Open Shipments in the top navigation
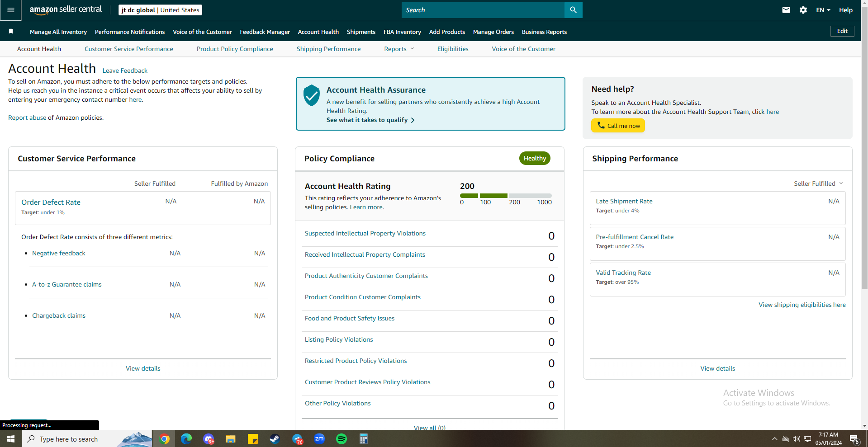 point(361,32)
